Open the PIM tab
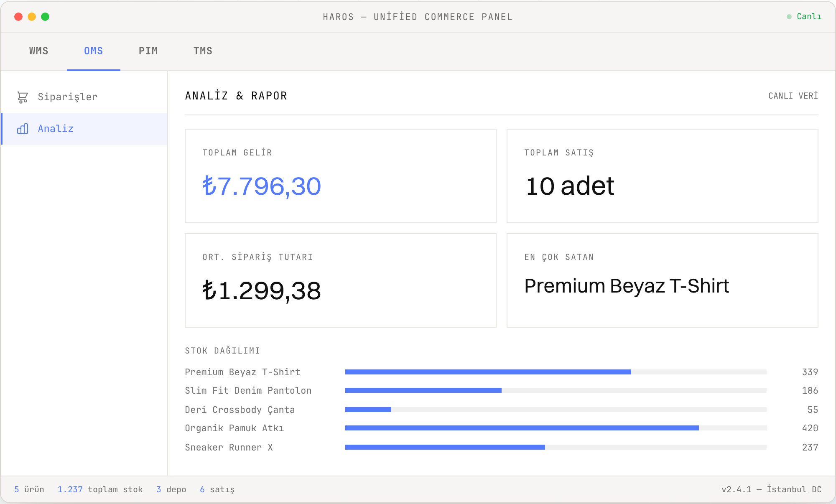Viewport: 836px width, 504px height. click(x=148, y=51)
